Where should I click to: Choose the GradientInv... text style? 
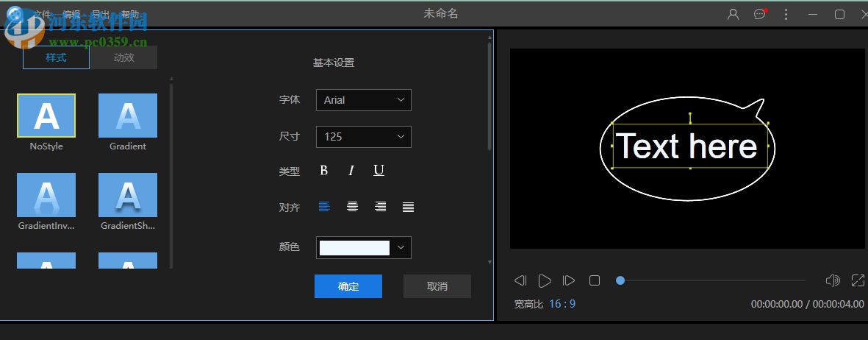click(46, 195)
